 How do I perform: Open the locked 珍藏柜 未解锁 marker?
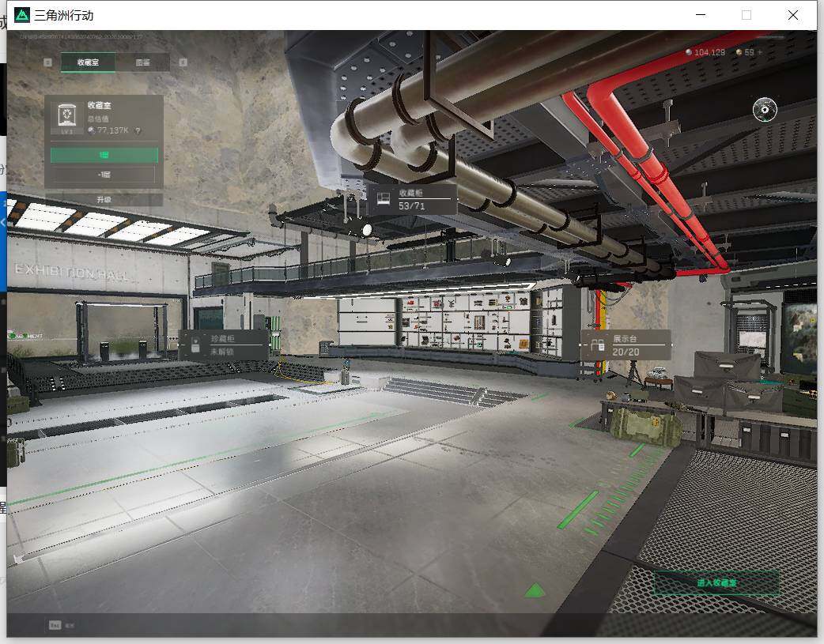pyautogui.click(x=223, y=345)
